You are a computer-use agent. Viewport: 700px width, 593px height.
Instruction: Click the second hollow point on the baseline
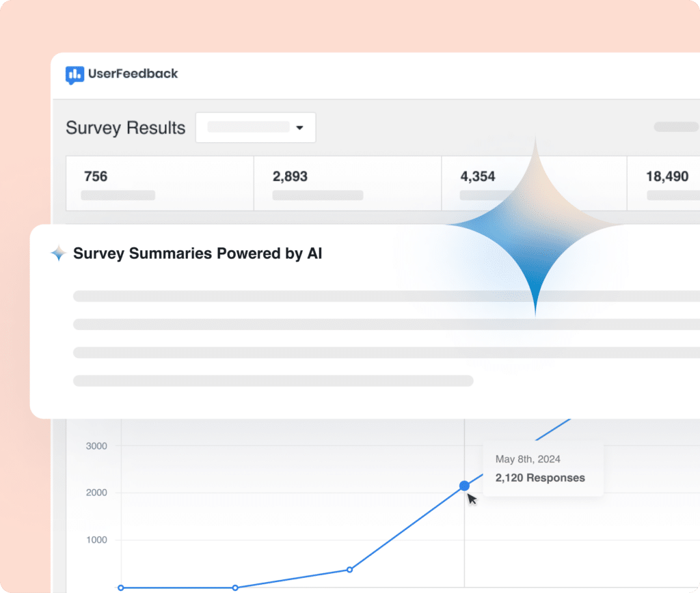(x=235, y=588)
